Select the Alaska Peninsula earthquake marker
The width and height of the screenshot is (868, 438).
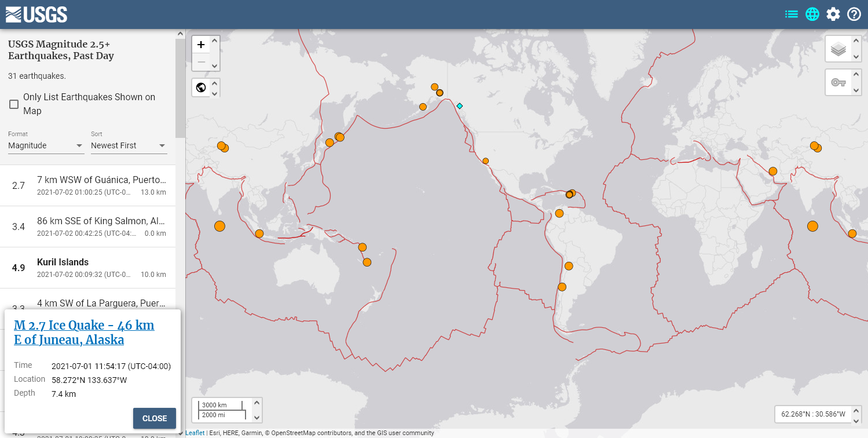tap(423, 107)
